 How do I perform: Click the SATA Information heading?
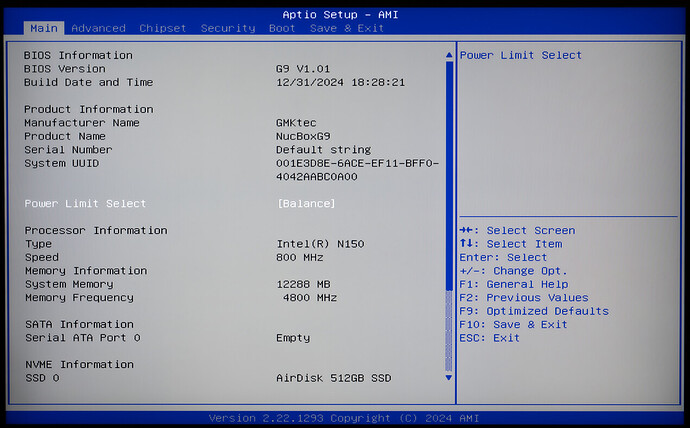click(x=79, y=325)
